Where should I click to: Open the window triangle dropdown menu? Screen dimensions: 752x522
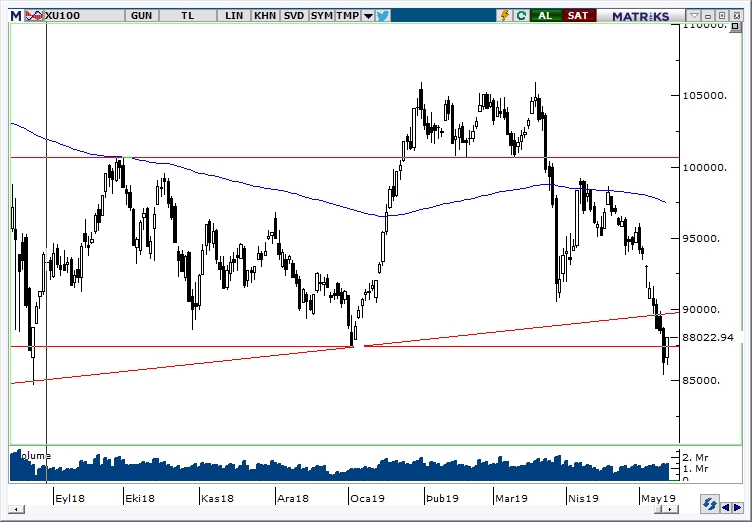click(x=693, y=16)
